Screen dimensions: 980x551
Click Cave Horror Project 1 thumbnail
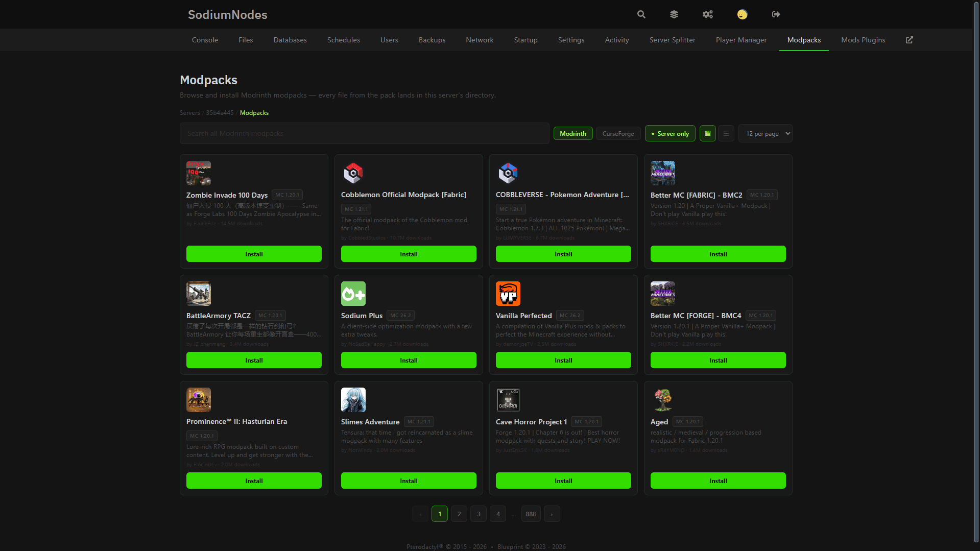(508, 400)
